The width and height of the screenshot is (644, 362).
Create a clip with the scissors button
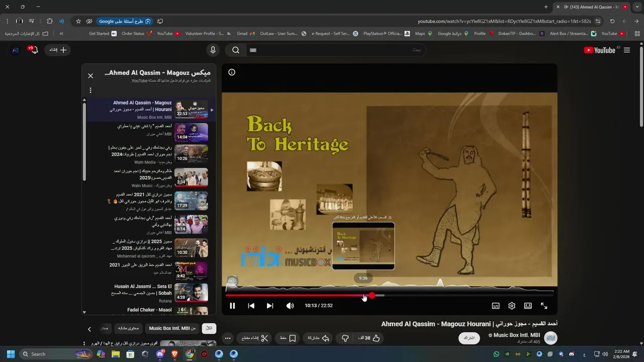256,338
